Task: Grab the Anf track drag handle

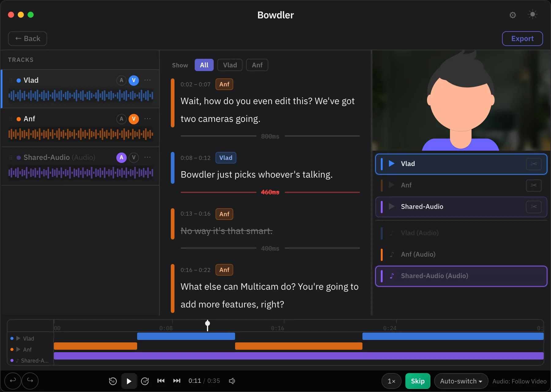Action: pyautogui.click(x=11, y=119)
